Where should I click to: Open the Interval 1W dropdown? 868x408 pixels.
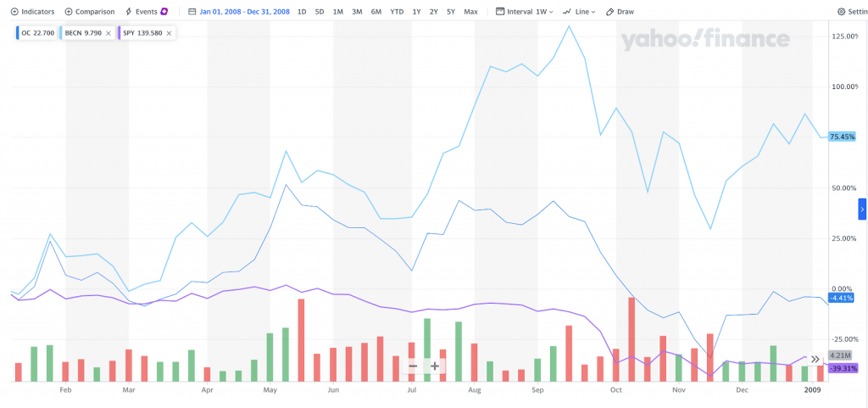point(524,12)
